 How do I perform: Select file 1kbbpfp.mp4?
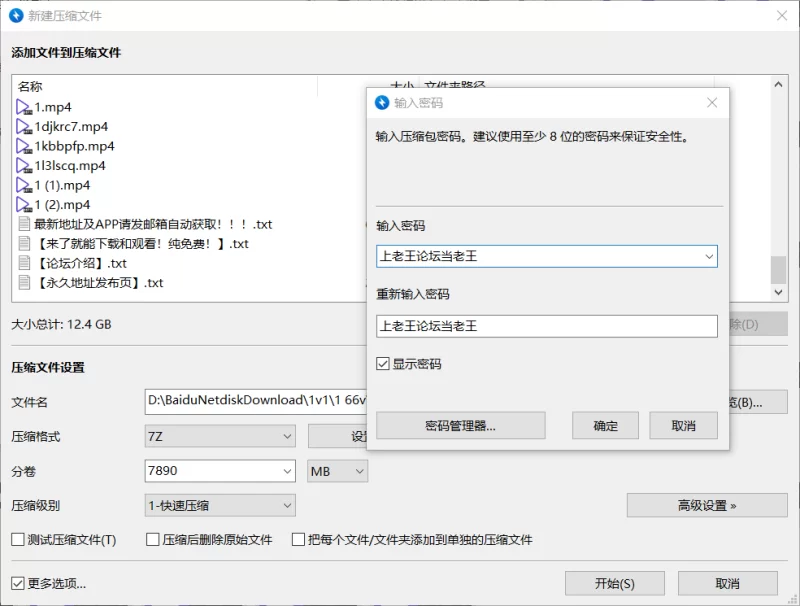point(74,146)
